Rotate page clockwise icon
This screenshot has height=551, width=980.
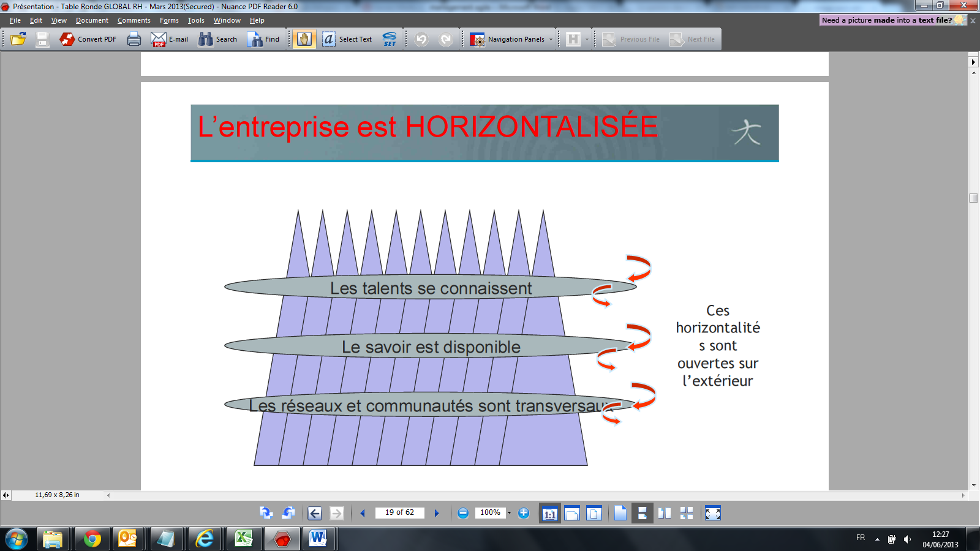(266, 513)
